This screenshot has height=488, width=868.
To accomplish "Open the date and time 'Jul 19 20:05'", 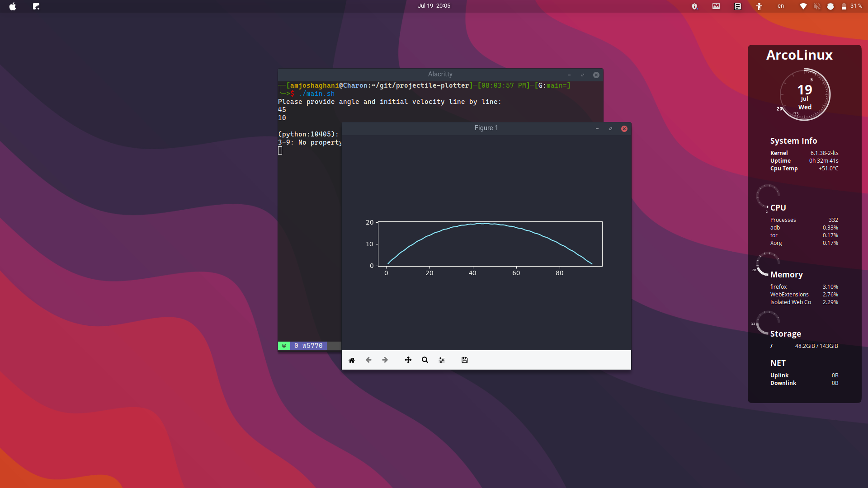I will tap(434, 6).
